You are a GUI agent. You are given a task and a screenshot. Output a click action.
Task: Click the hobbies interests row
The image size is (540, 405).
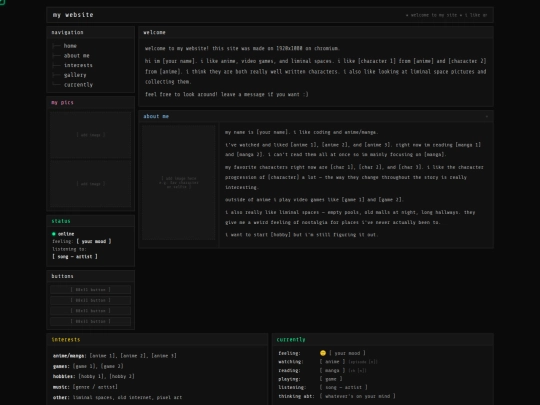tap(94, 376)
